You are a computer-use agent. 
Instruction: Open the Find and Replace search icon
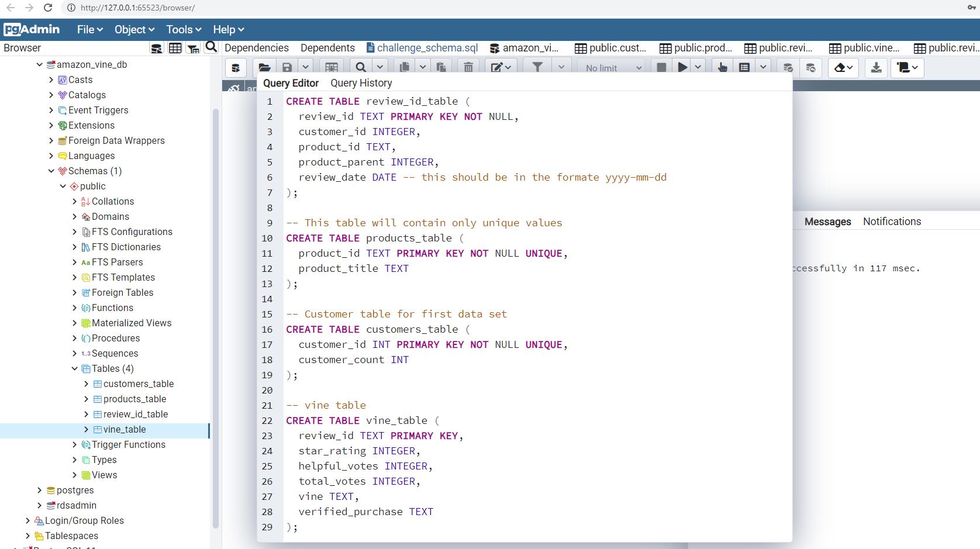pos(360,67)
